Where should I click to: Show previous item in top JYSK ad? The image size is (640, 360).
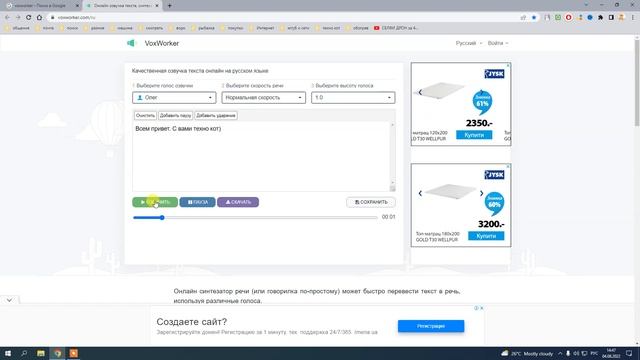pyautogui.click(x=420, y=93)
